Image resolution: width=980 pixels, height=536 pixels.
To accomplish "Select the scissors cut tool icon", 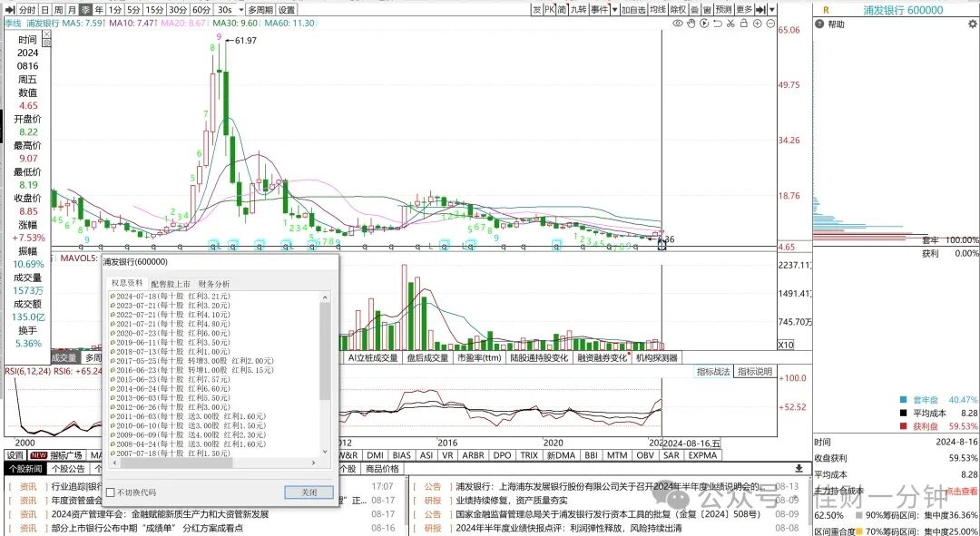I will click(x=730, y=24).
